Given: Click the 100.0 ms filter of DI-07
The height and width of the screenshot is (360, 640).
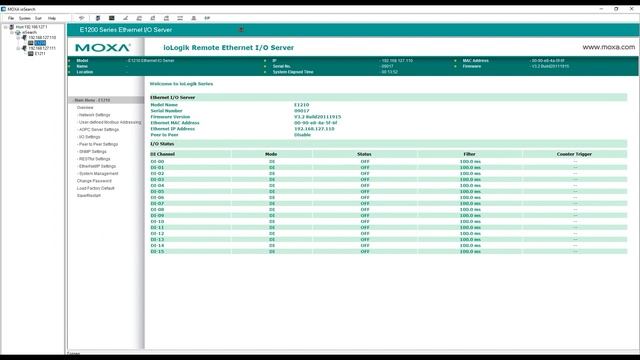Looking at the screenshot, I should (x=470, y=204).
